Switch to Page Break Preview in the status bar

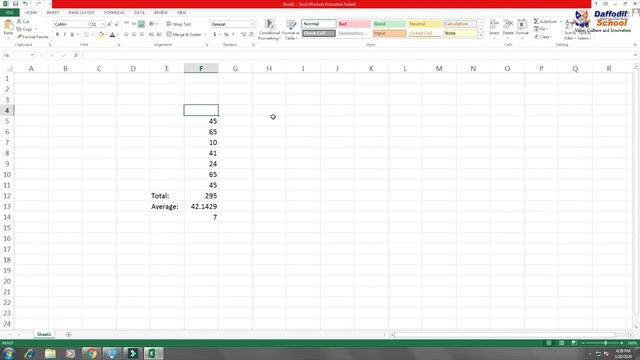574,343
